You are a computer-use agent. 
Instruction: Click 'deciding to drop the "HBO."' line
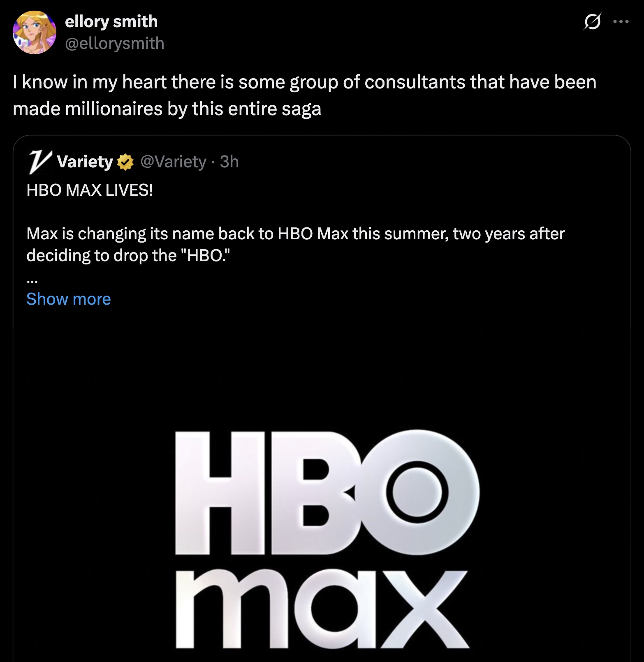[x=128, y=255]
